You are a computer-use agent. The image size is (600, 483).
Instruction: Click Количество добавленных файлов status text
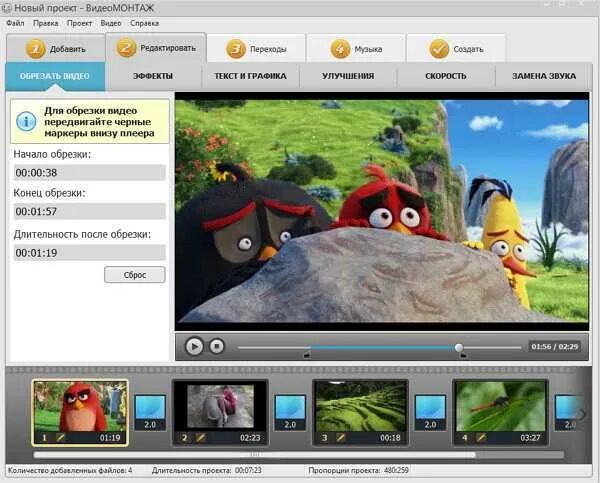pyautogui.click(x=70, y=470)
